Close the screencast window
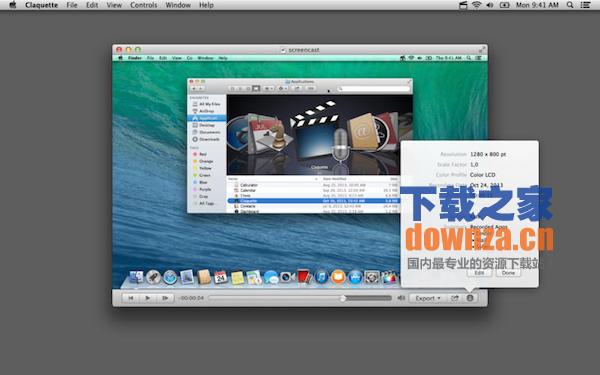 (119, 49)
